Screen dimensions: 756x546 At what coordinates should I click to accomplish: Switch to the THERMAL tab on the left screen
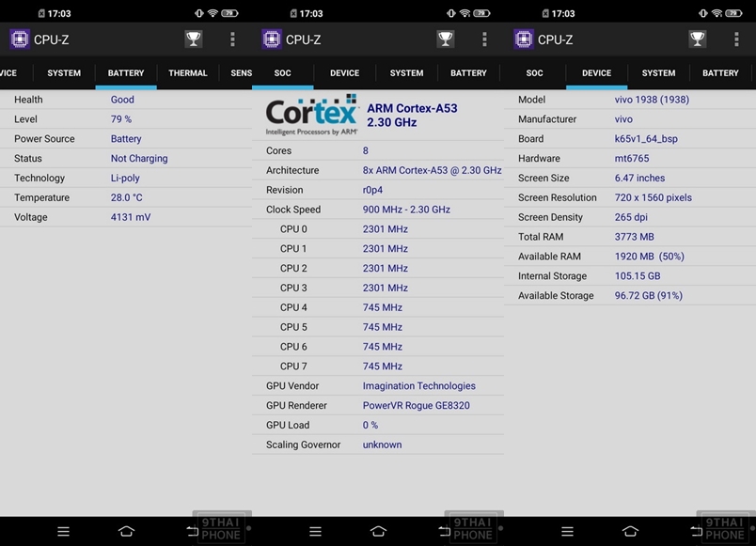[x=188, y=73]
